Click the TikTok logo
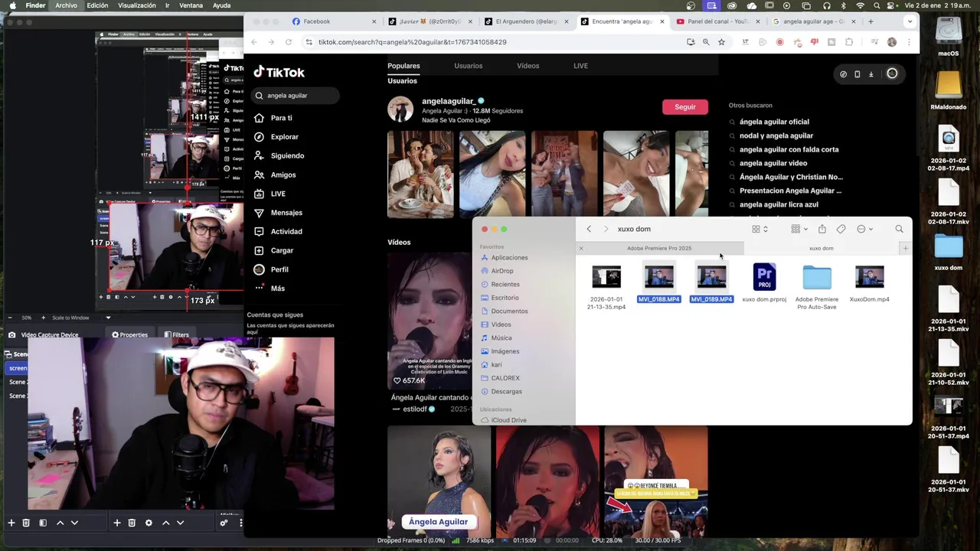The image size is (980, 551). [x=279, y=72]
